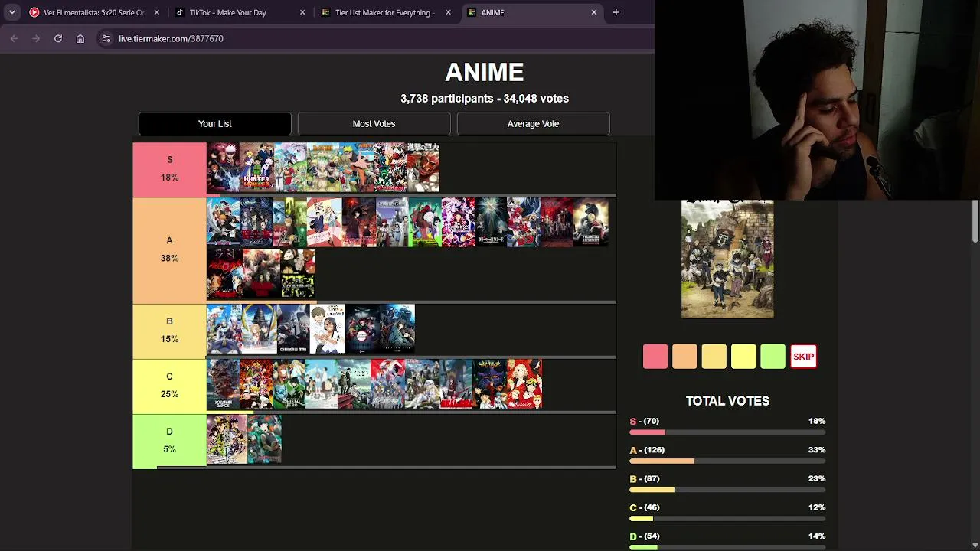This screenshot has width=980, height=551.
Task: Go back to the previous page
Action: 14,38
